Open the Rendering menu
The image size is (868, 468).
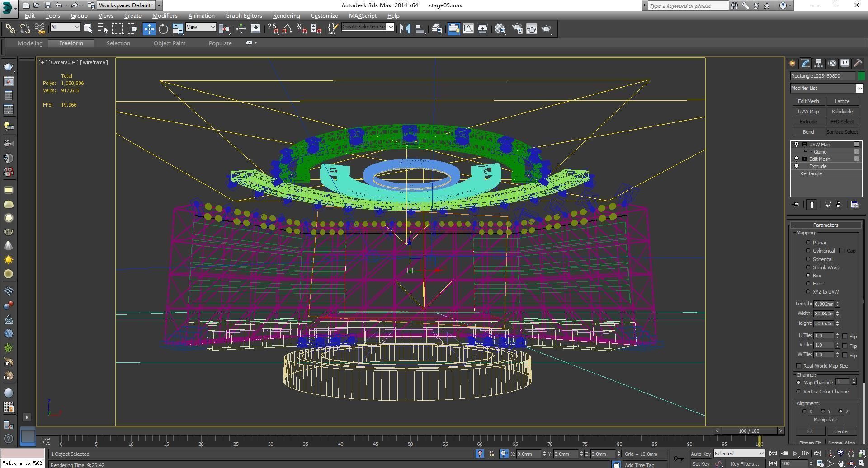pyautogui.click(x=286, y=16)
